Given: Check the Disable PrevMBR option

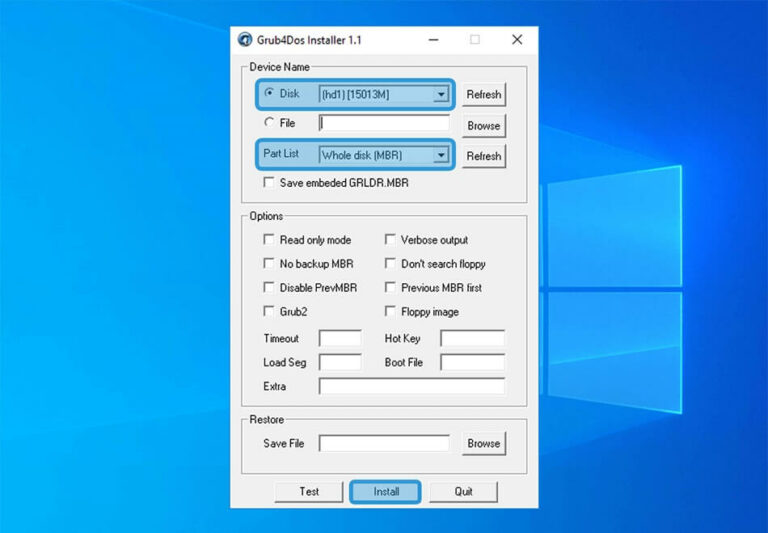Looking at the screenshot, I should 268,287.
